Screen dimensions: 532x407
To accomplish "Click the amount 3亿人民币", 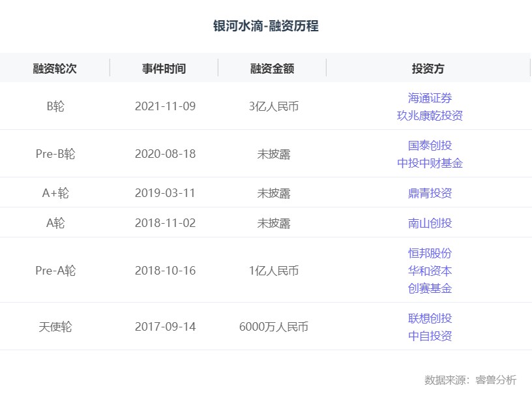I will [x=274, y=106].
